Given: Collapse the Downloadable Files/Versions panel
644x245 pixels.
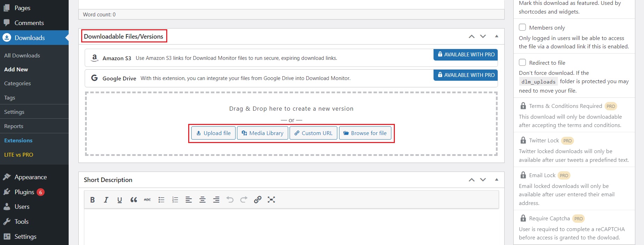Looking at the screenshot, I should click(497, 36).
